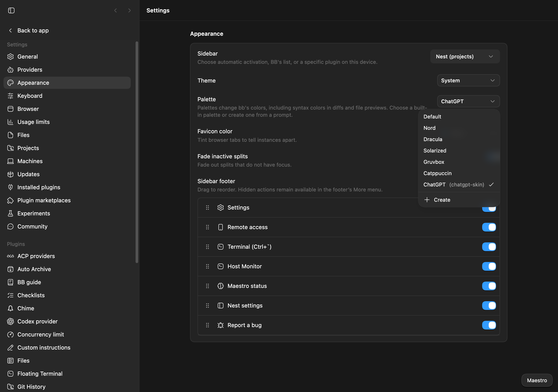Image resolution: width=558 pixels, height=392 pixels.
Task: Choose the Nord palette
Action: (459, 128)
